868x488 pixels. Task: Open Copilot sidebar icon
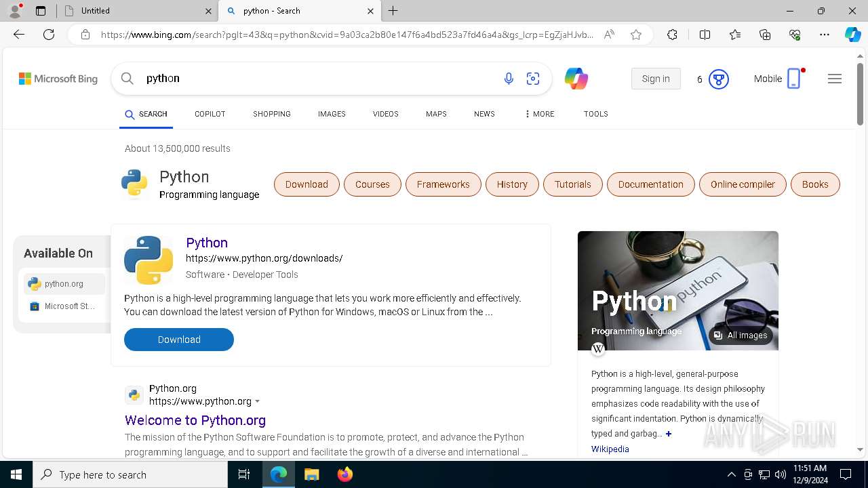coord(852,35)
